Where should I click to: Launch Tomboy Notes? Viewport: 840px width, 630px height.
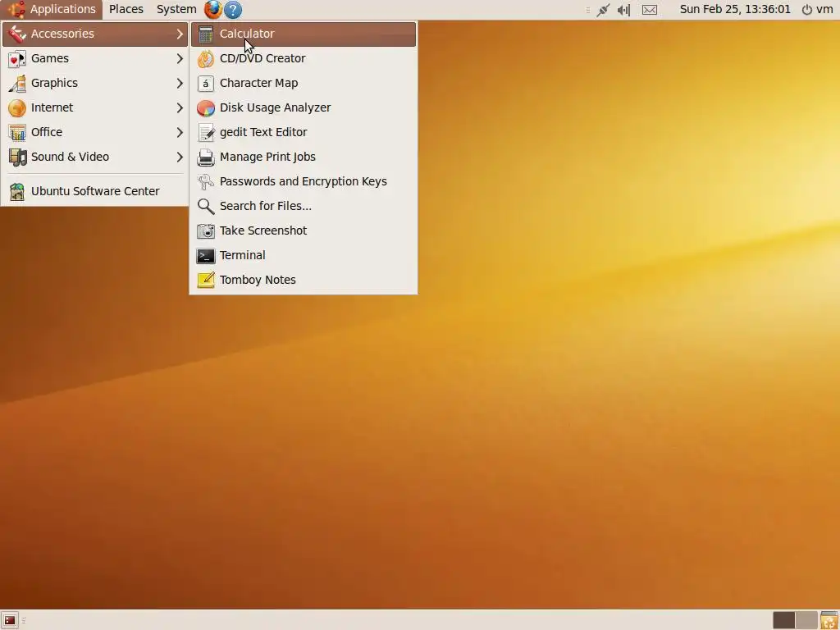click(304, 281)
